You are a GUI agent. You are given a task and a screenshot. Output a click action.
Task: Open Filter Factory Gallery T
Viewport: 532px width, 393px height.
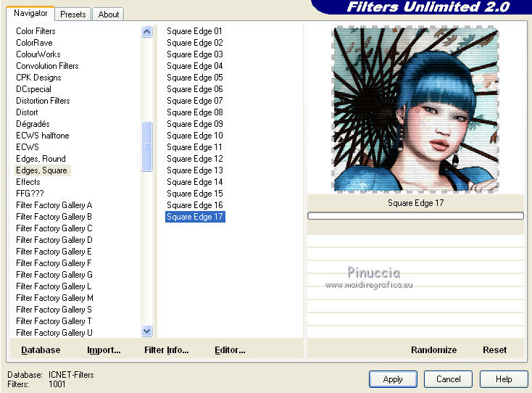54,321
